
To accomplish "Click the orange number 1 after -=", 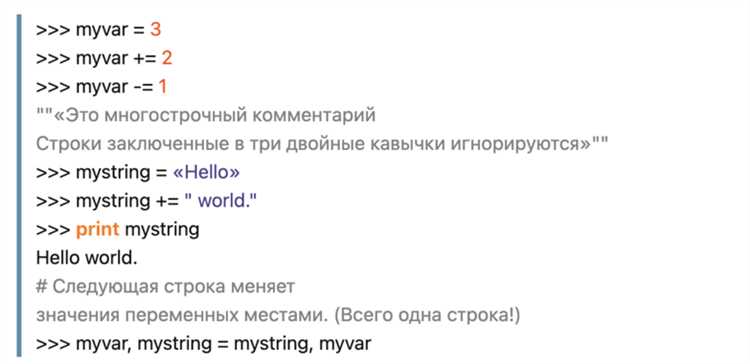I will tap(163, 87).
